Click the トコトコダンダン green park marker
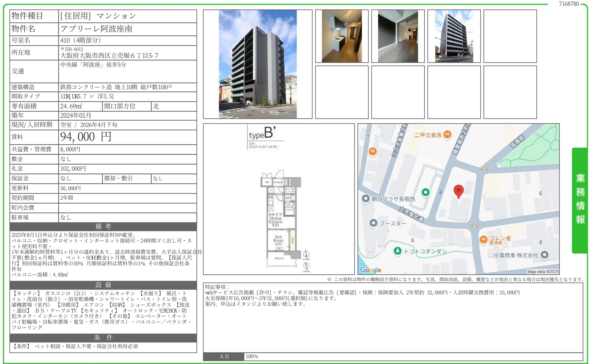The width and height of the screenshot is (592, 364). click(397, 251)
